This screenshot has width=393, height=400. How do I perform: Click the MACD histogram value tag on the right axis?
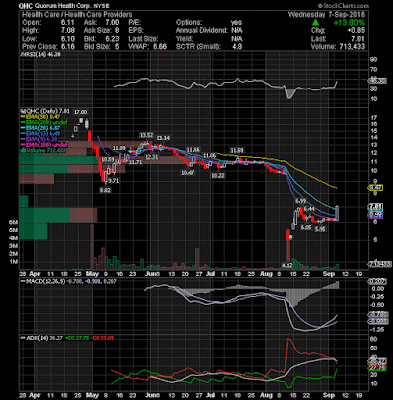[x=376, y=282]
